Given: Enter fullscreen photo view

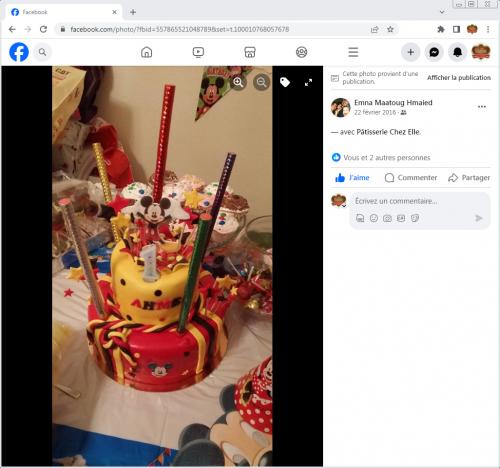Looking at the screenshot, I should [x=308, y=82].
